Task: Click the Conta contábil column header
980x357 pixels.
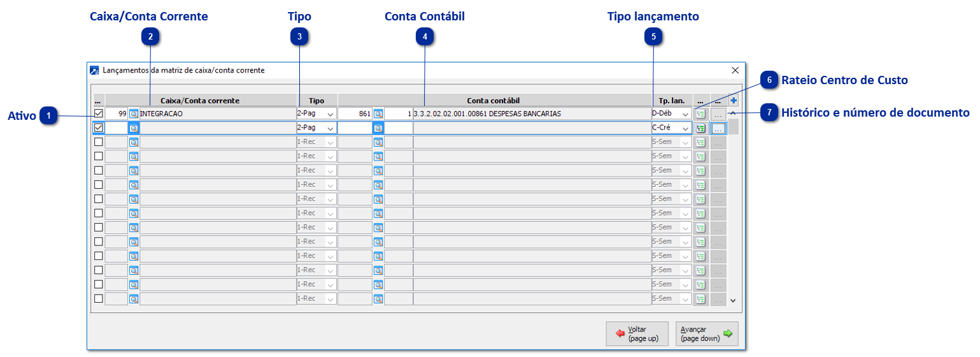Action: click(494, 101)
